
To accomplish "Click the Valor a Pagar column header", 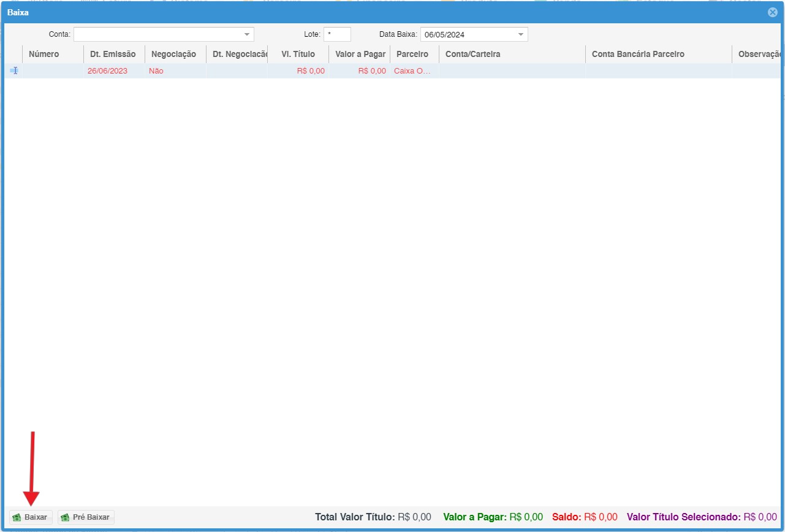I will pyautogui.click(x=360, y=54).
